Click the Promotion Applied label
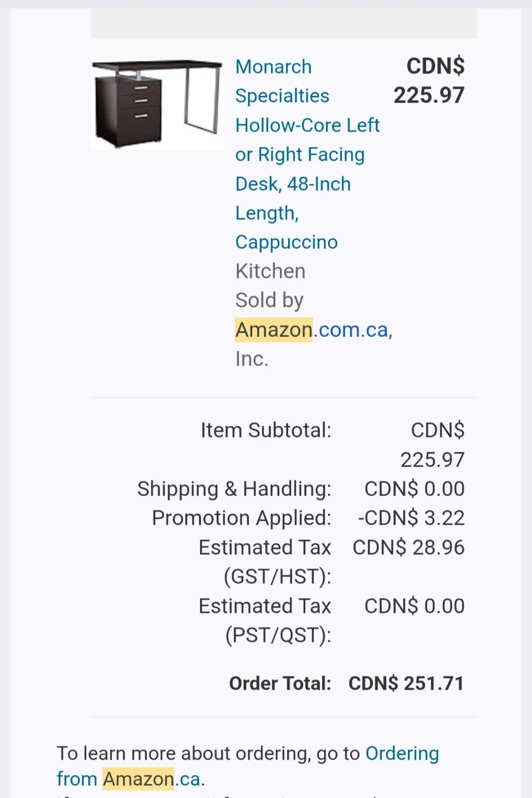 pyautogui.click(x=241, y=518)
